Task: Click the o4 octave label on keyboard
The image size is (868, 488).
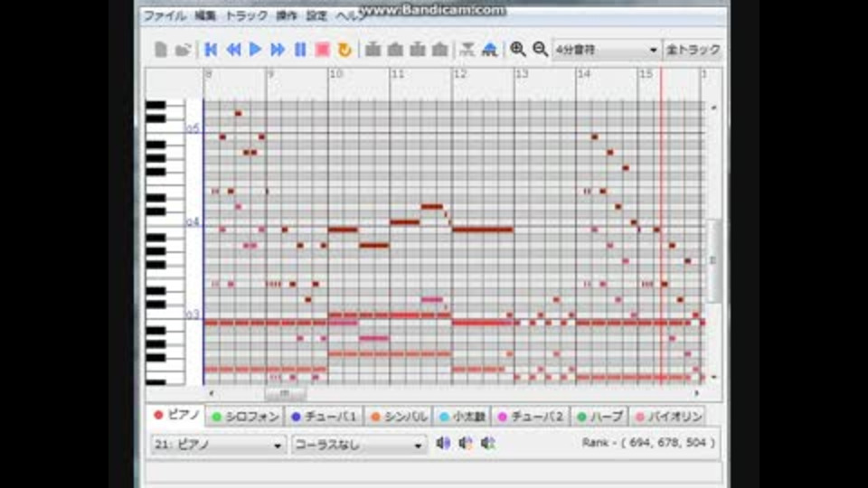Action: coord(192,222)
